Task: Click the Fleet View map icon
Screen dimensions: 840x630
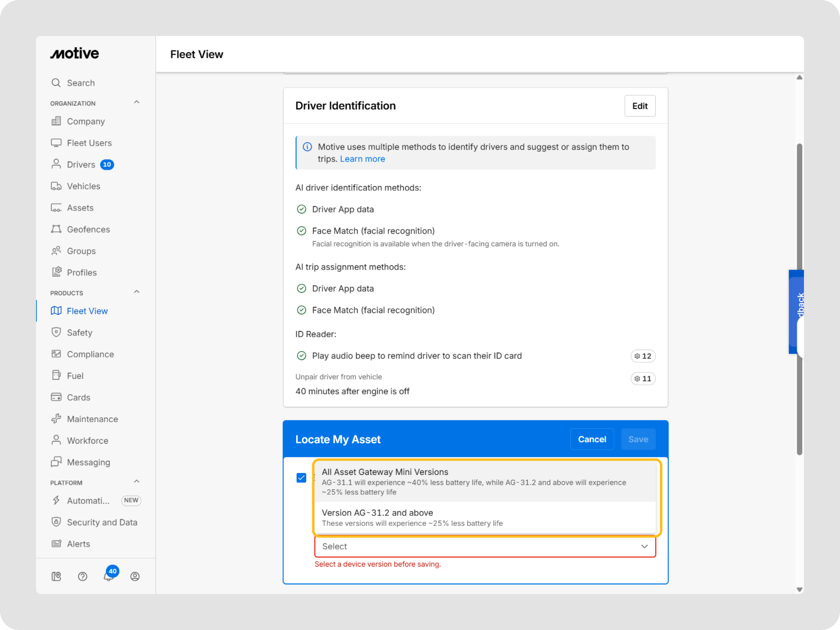Action: [x=56, y=311]
